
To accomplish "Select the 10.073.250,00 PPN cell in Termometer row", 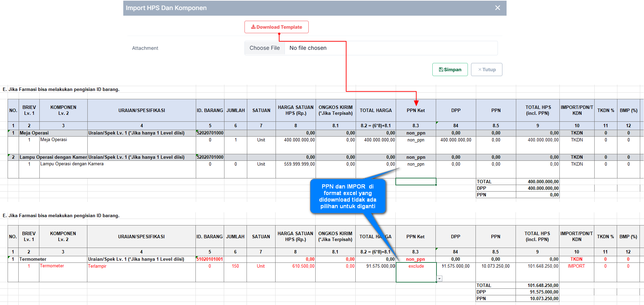I will [495, 266].
